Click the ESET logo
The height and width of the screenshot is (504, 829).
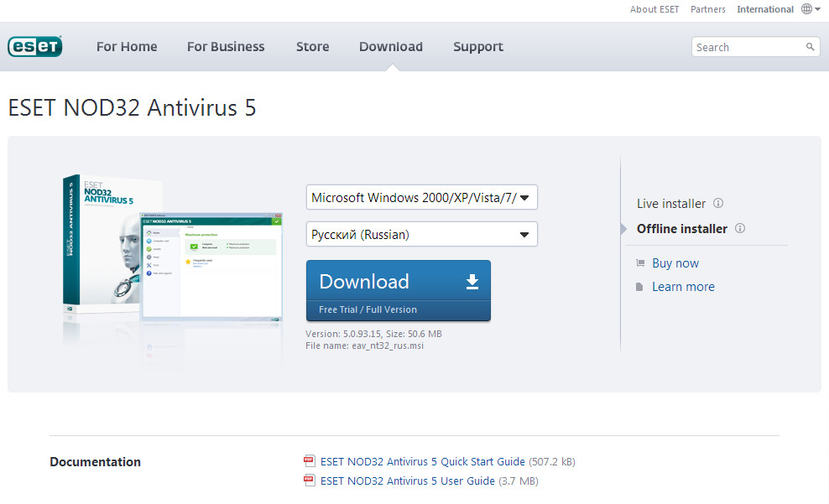point(35,46)
